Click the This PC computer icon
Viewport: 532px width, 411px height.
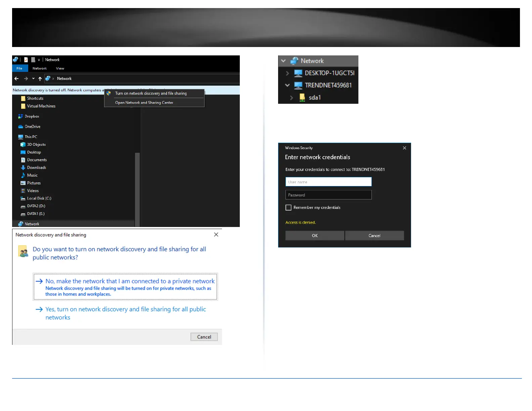click(20, 137)
